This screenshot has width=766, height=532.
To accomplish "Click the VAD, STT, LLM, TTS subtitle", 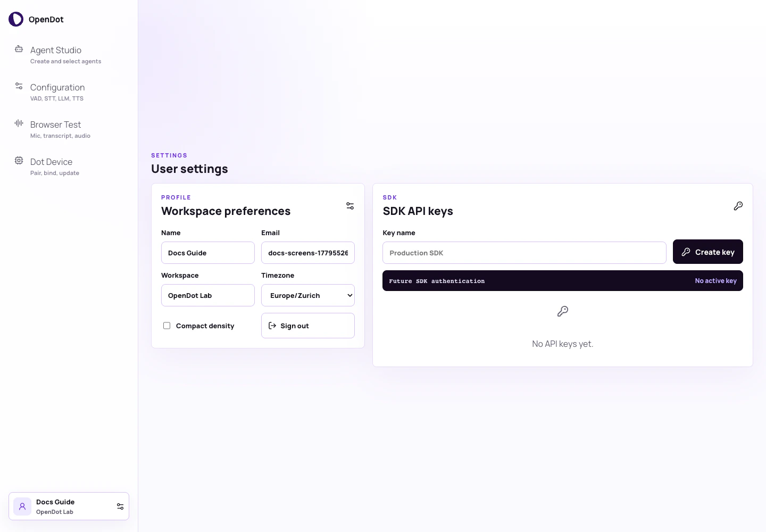I will click(57, 98).
